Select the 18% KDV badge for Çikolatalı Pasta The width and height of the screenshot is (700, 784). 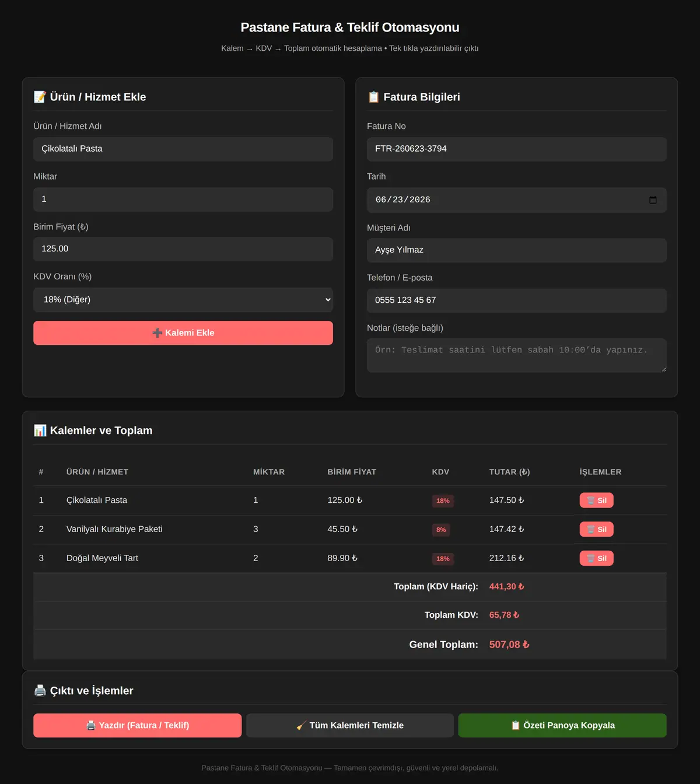pyautogui.click(x=443, y=501)
